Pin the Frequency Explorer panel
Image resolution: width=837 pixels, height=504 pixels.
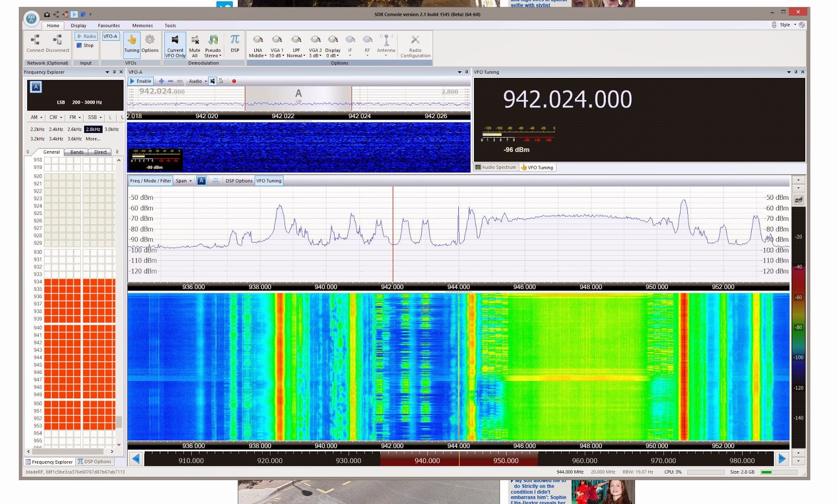click(x=114, y=72)
